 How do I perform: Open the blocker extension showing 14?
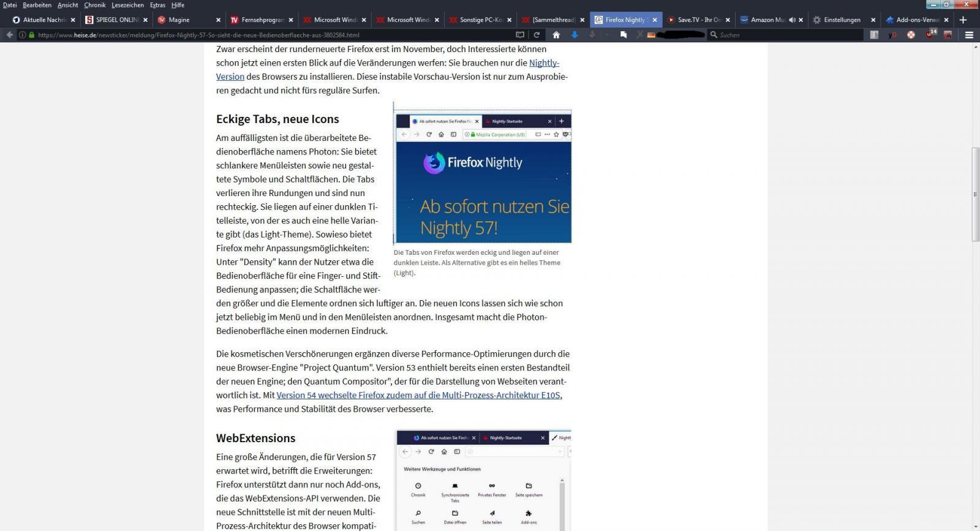(931, 34)
